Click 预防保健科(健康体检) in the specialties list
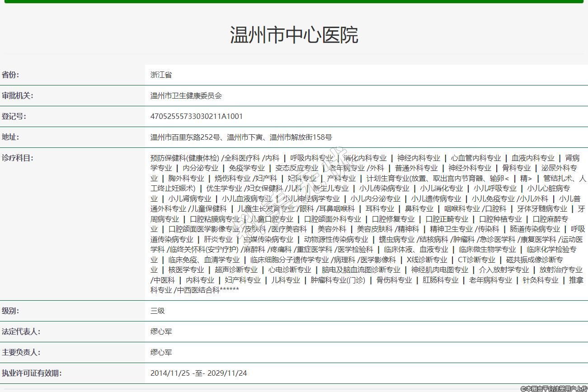The image size is (588, 392). click(x=184, y=158)
